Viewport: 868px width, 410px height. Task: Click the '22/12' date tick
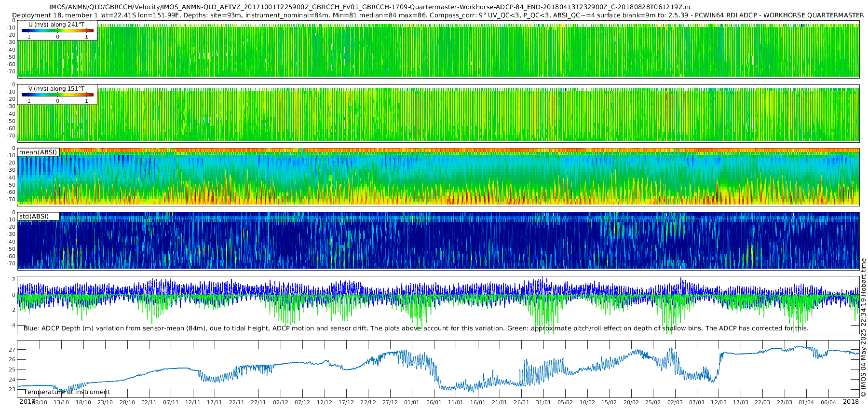click(368, 403)
